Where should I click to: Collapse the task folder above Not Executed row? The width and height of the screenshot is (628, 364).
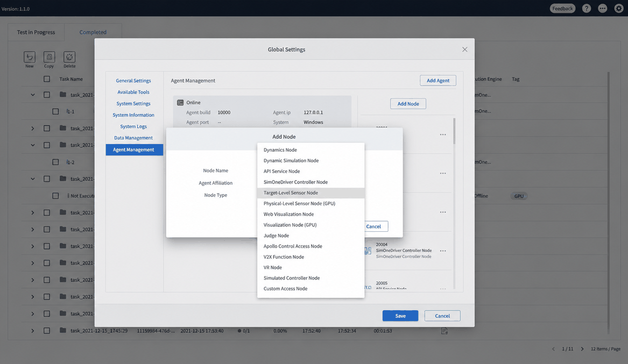pos(33,179)
